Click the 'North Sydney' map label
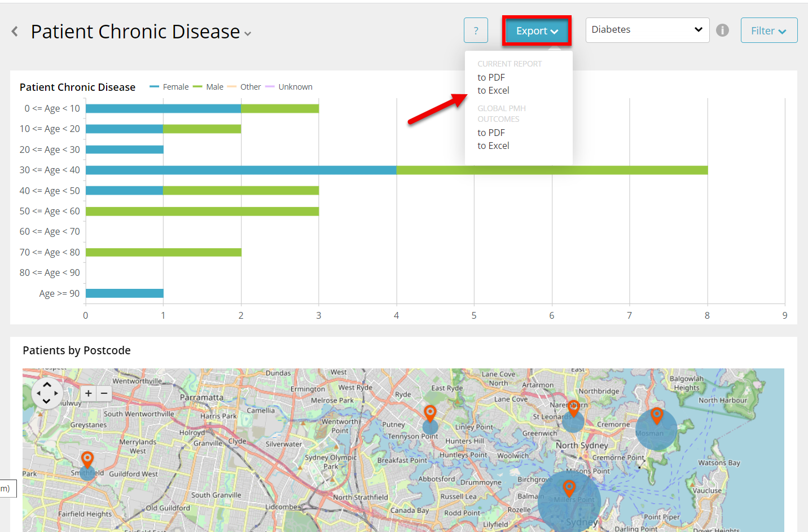The height and width of the screenshot is (532, 808). coord(582,445)
